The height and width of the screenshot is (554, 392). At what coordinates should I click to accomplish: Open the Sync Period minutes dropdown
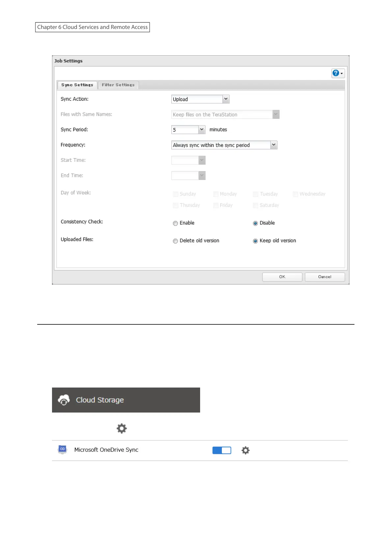188,130
